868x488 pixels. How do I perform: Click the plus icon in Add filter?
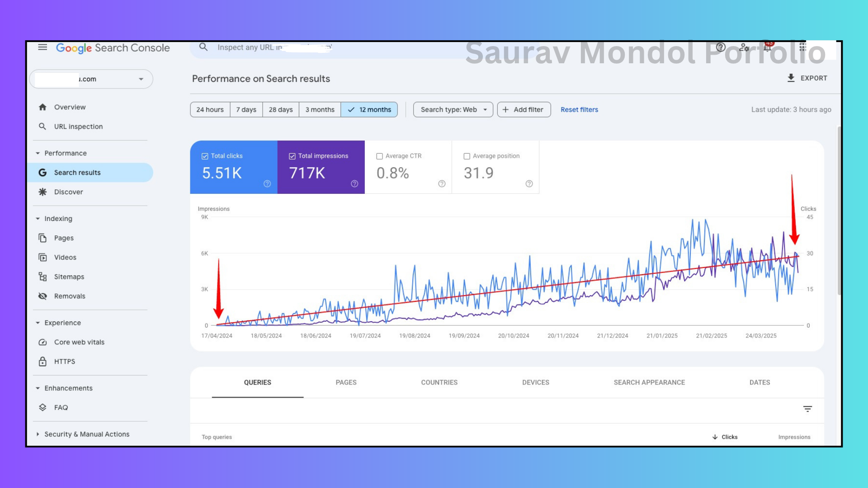[505, 109]
